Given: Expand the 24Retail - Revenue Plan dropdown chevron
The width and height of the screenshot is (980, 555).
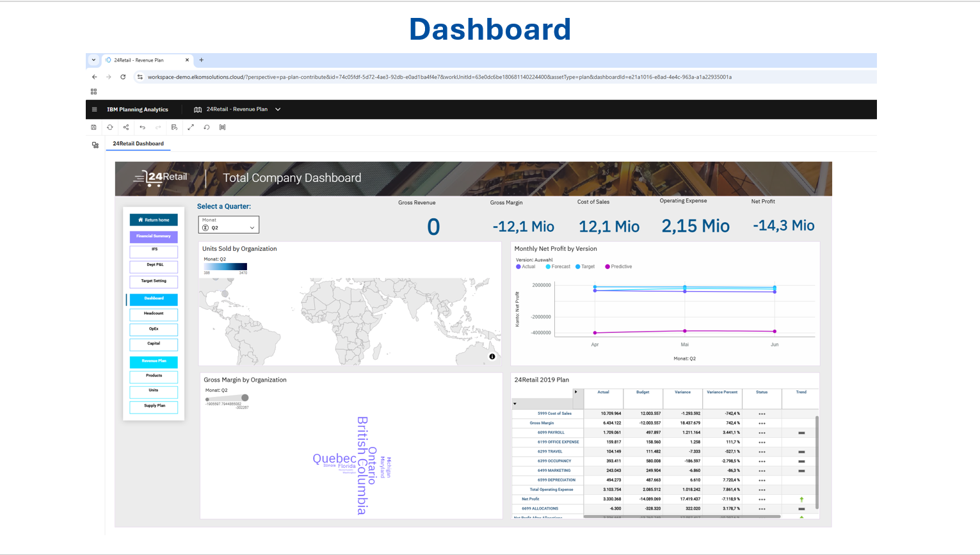Looking at the screenshot, I should pyautogui.click(x=278, y=109).
